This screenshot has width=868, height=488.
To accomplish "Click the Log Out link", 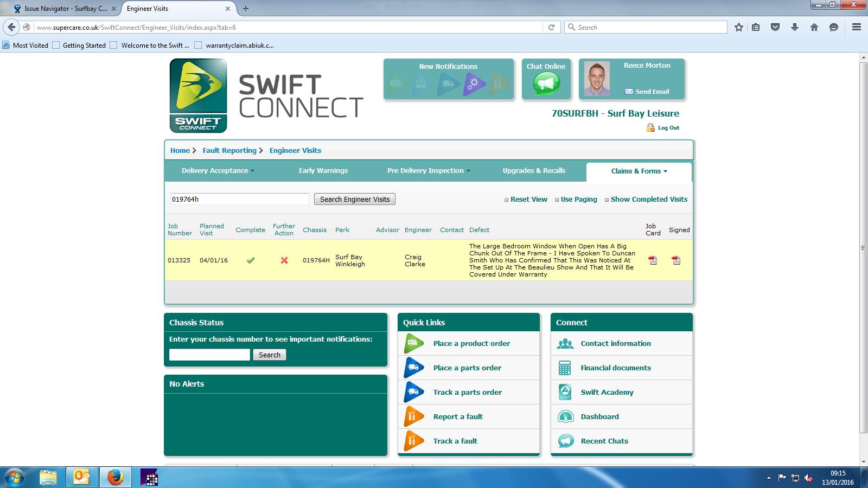I will pos(668,128).
